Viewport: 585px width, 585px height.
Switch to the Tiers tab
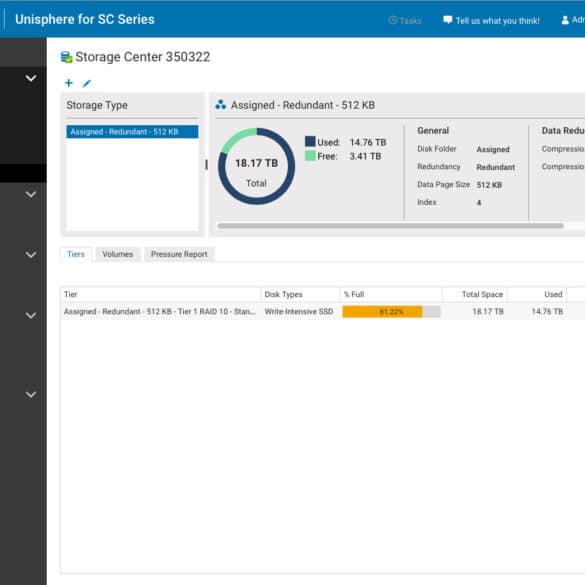(76, 254)
